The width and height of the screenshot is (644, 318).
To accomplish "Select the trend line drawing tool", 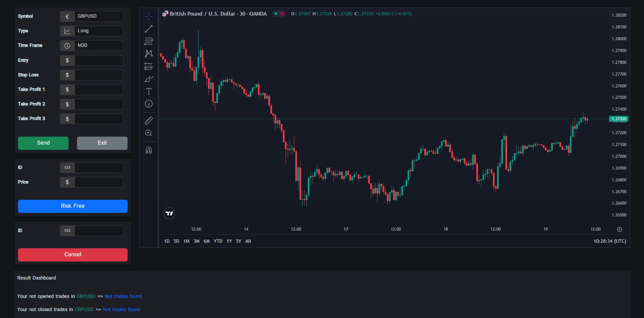I will pyautogui.click(x=149, y=29).
